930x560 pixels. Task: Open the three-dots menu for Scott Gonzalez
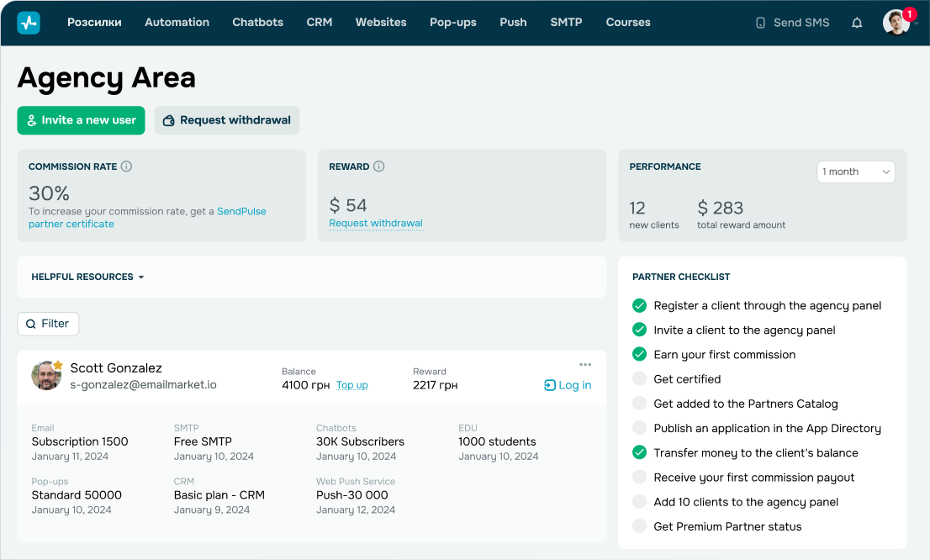pos(584,364)
